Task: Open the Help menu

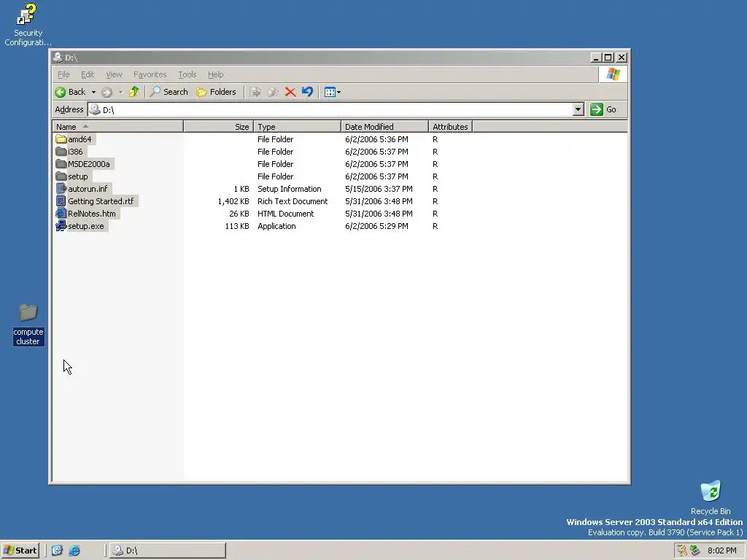Action: [x=216, y=74]
